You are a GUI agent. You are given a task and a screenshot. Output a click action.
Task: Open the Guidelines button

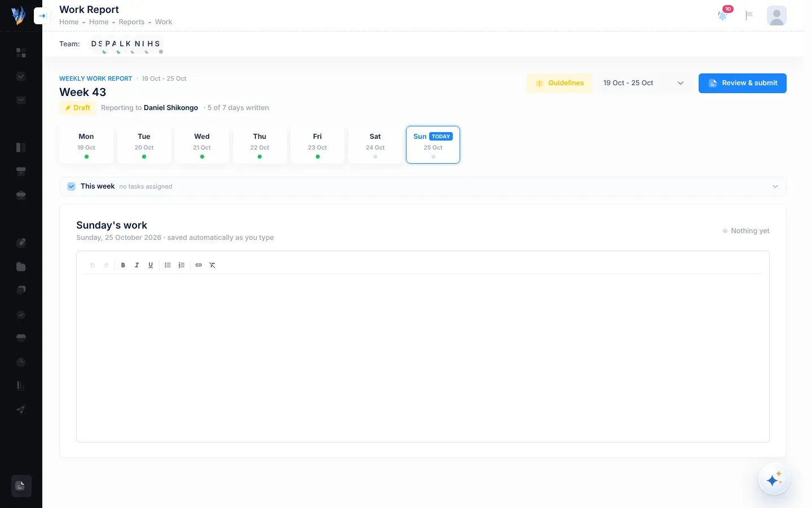point(559,83)
